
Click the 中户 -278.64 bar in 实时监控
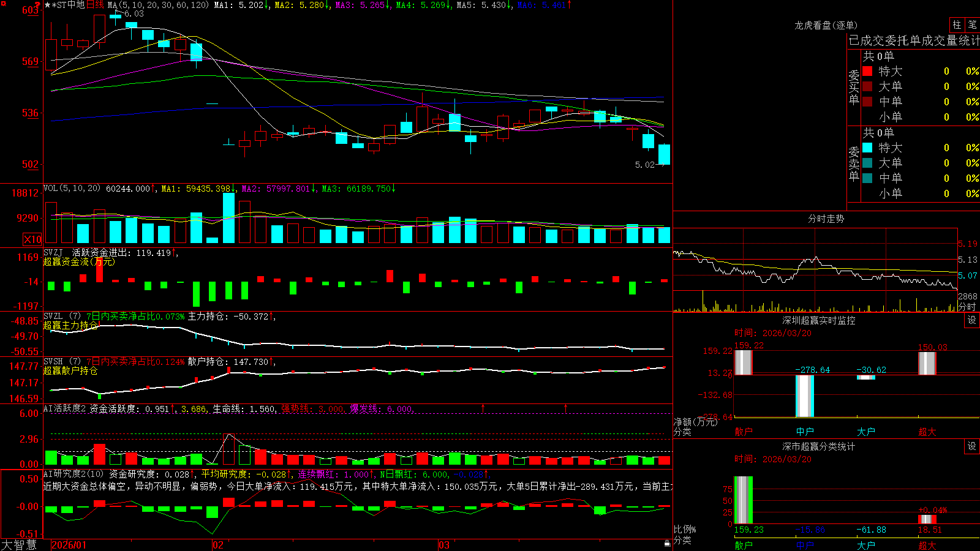click(805, 396)
